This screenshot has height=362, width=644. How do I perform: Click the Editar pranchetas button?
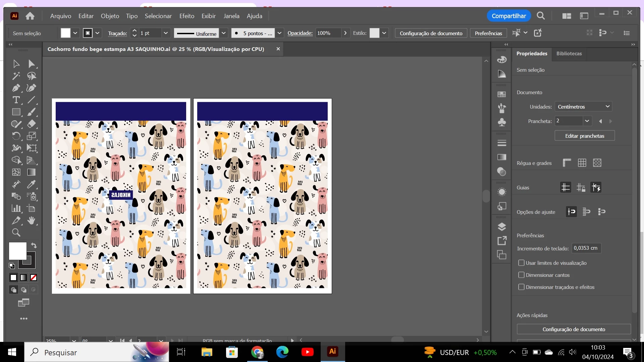click(584, 136)
